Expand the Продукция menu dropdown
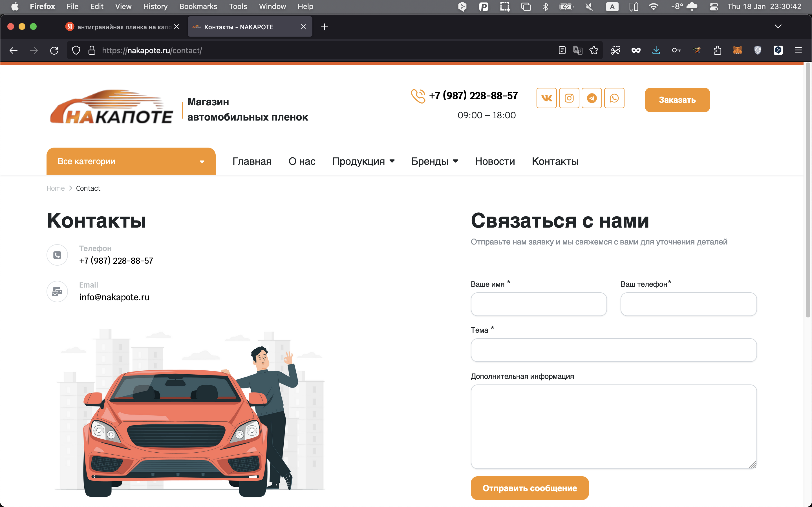Viewport: 812px width, 507px height. 363,161
